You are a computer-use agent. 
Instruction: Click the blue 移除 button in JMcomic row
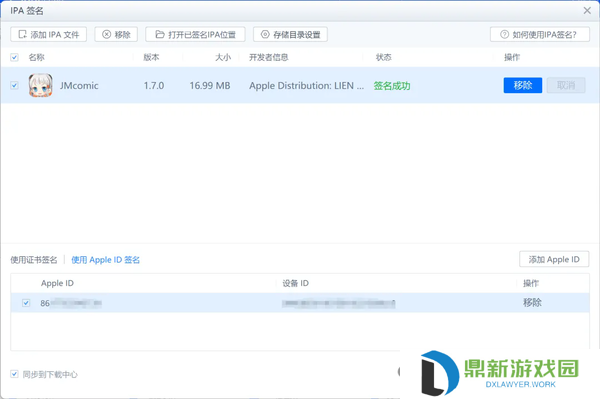523,85
